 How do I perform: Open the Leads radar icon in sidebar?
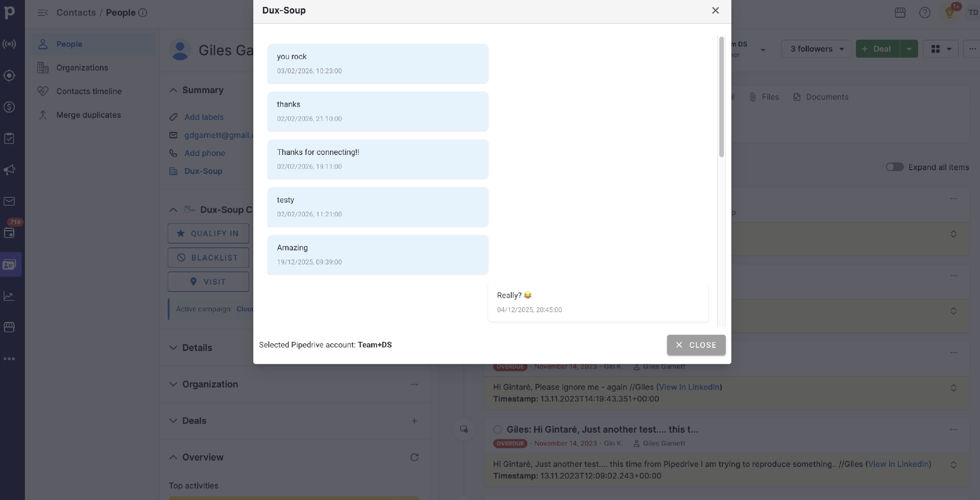tap(9, 44)
